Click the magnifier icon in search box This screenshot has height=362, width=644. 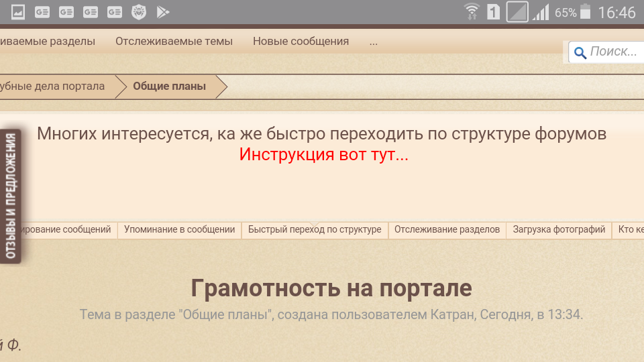coord(580,53)
